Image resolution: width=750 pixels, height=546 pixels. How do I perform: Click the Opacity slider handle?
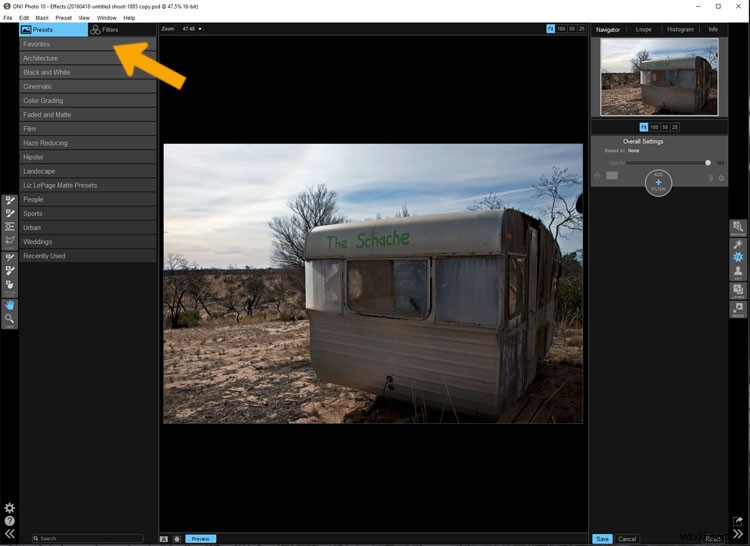708,163
